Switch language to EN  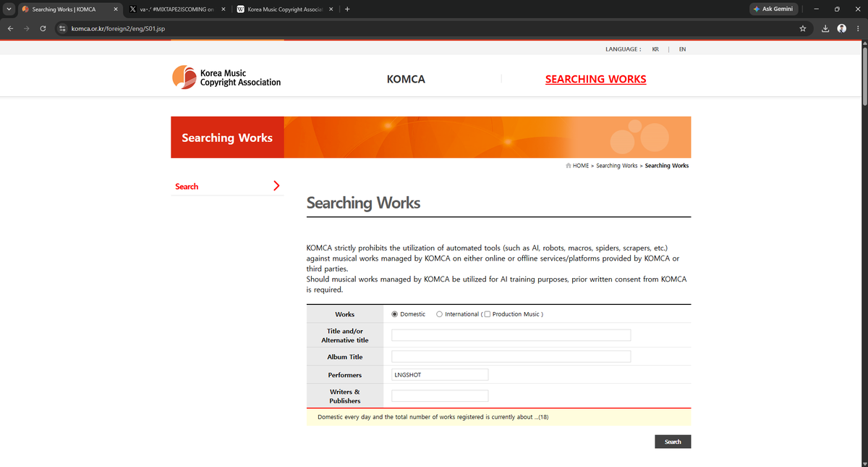pos(682,49)
